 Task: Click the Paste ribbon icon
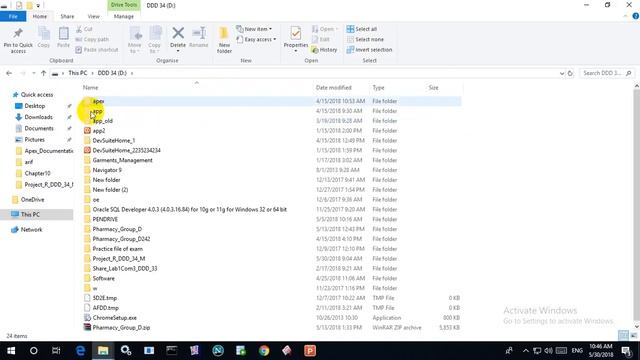pos(63,33)
